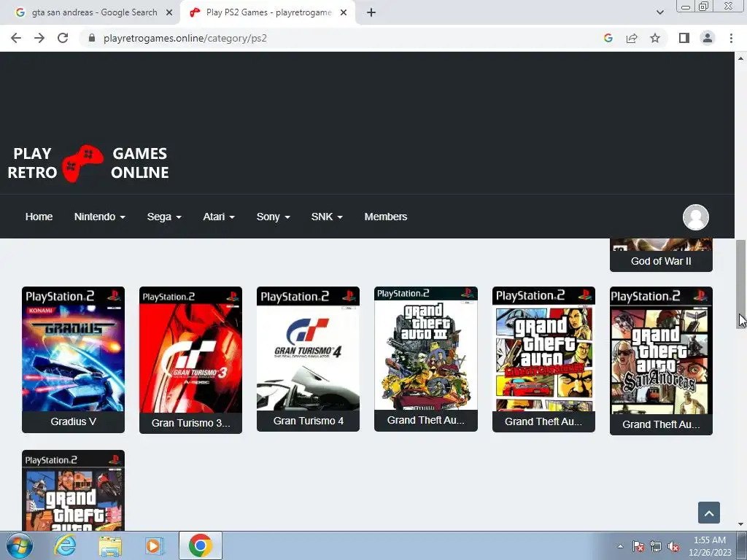Close the Play PS2 Games tab
This screenshot has width=747, height=560.
(x=344, y=12)
